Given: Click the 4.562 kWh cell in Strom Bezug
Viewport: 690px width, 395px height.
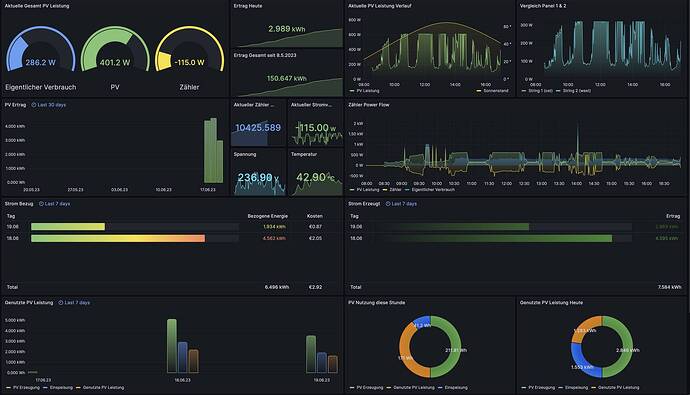Looking at the screenshot, I should tap(274, 238).
